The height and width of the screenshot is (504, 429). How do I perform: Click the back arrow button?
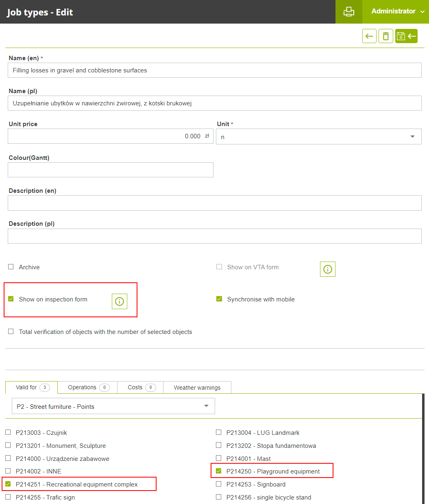click(x=369, y=36)
